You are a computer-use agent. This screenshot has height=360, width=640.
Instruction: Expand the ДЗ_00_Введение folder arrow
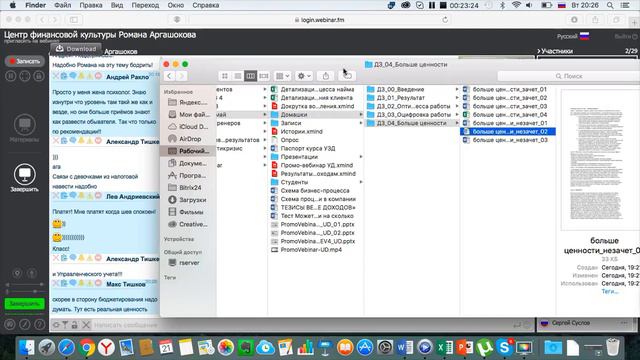click(457, 89)
